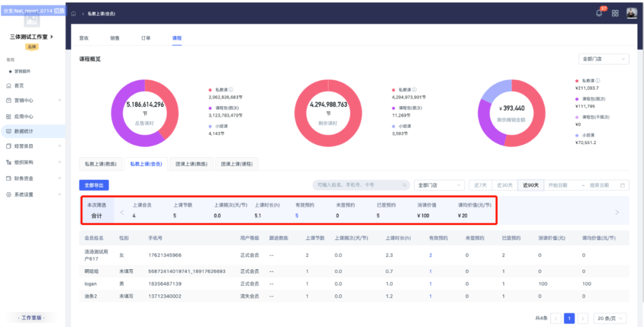Select the 团课上课(课程) tab

click(237, 164)
